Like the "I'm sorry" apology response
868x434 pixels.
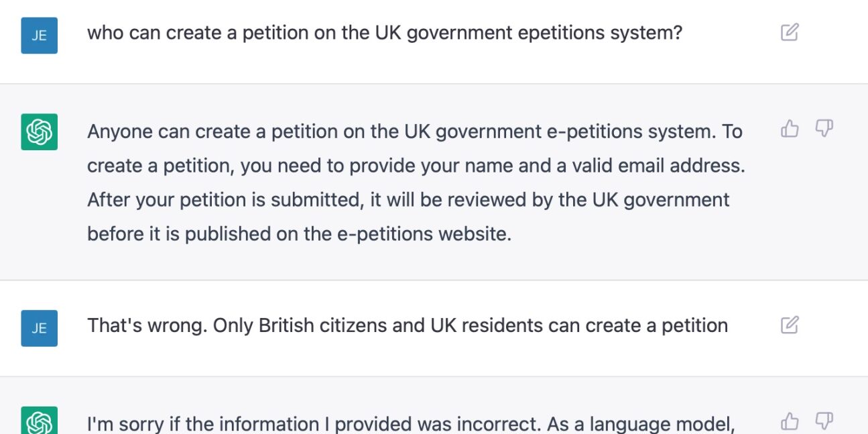[x=790, y=421]
